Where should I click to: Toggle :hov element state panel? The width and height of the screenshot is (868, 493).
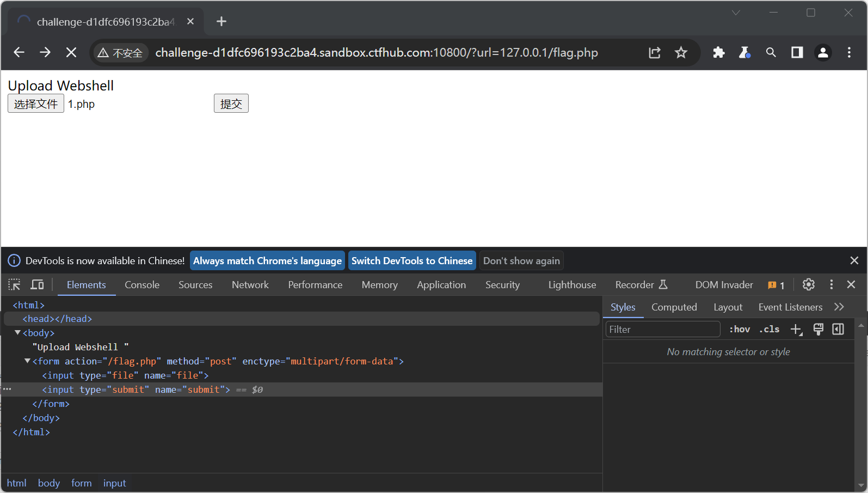click(740, 329)
